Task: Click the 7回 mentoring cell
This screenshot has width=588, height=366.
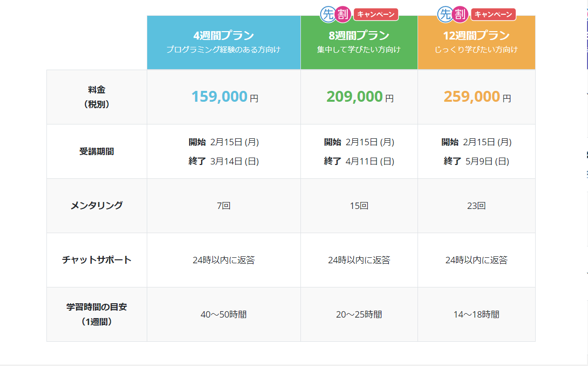Action: [x=223, y=206]
